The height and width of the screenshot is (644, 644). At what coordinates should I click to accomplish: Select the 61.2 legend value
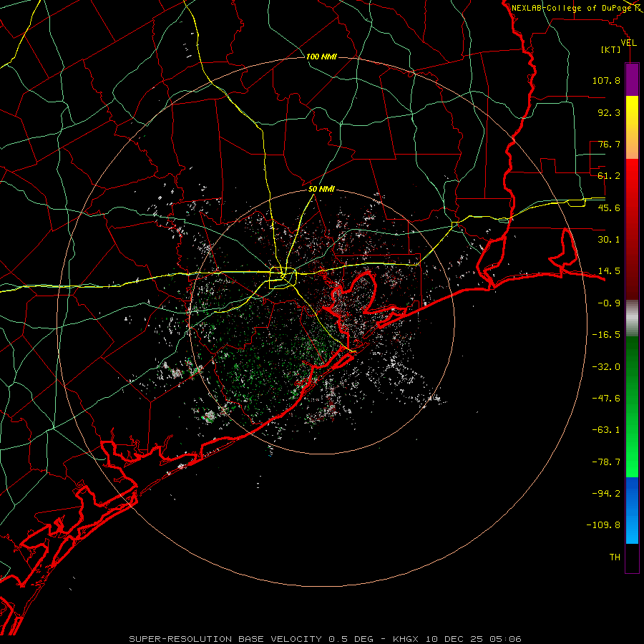(x=609, y=176)
